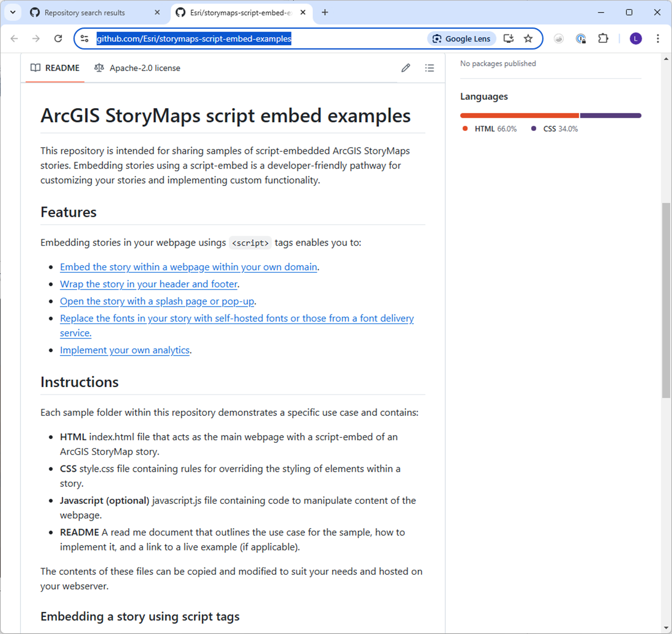Open the HTML language legend dot

click(465, 128)
